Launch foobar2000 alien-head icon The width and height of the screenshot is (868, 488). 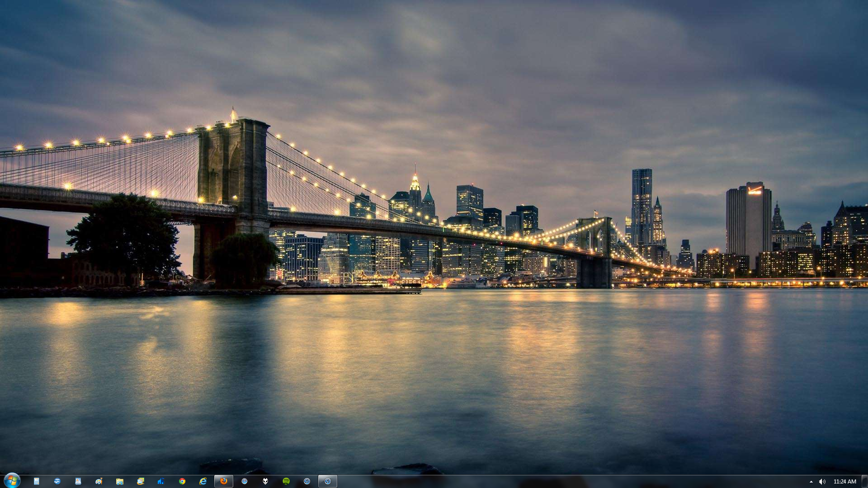(x=265, y=481)
